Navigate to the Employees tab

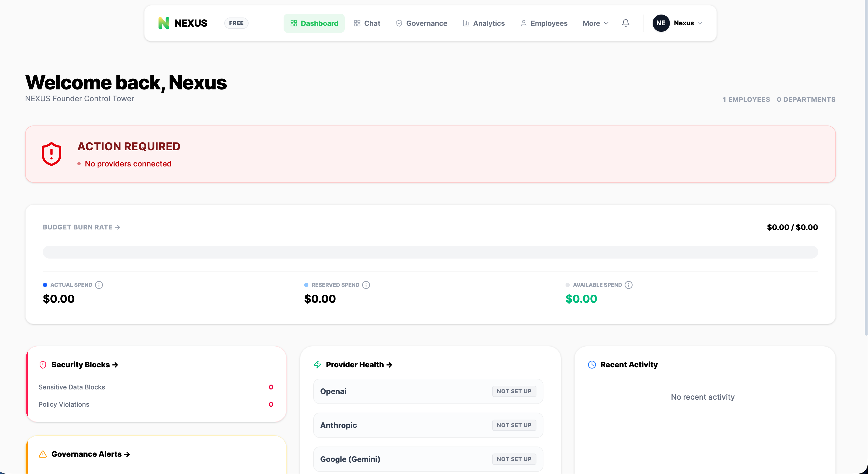click(x=544, y=23)
